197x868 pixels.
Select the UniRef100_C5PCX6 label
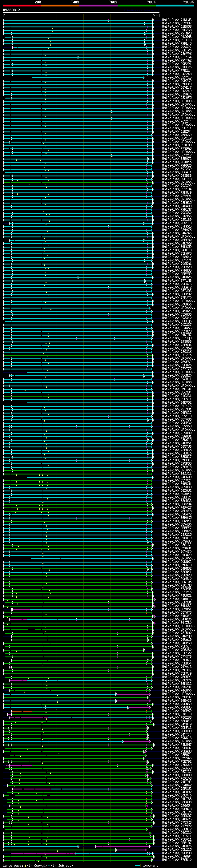[177, 460]
